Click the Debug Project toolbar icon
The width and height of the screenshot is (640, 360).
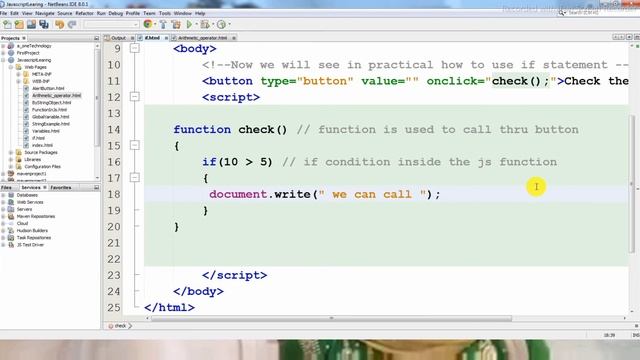point(204,24)
